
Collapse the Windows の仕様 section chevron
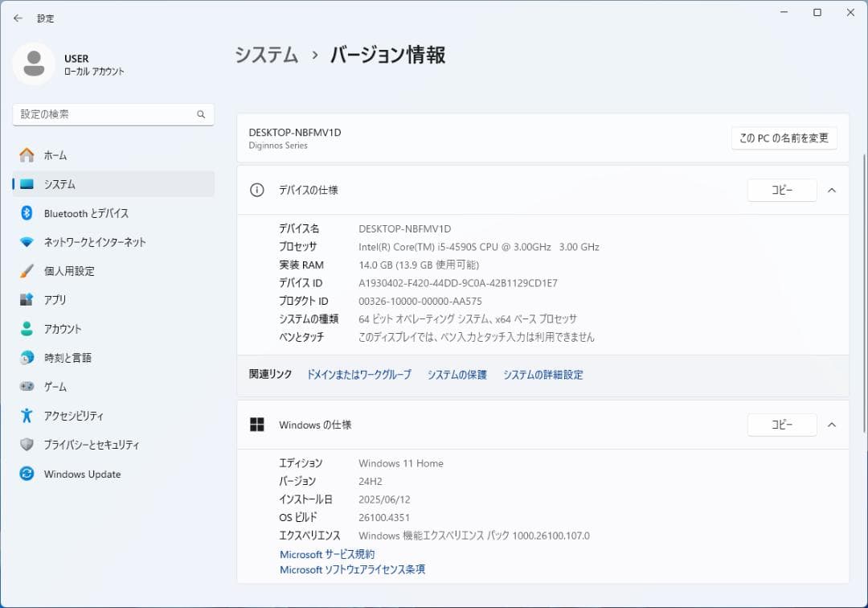(832, 425)
